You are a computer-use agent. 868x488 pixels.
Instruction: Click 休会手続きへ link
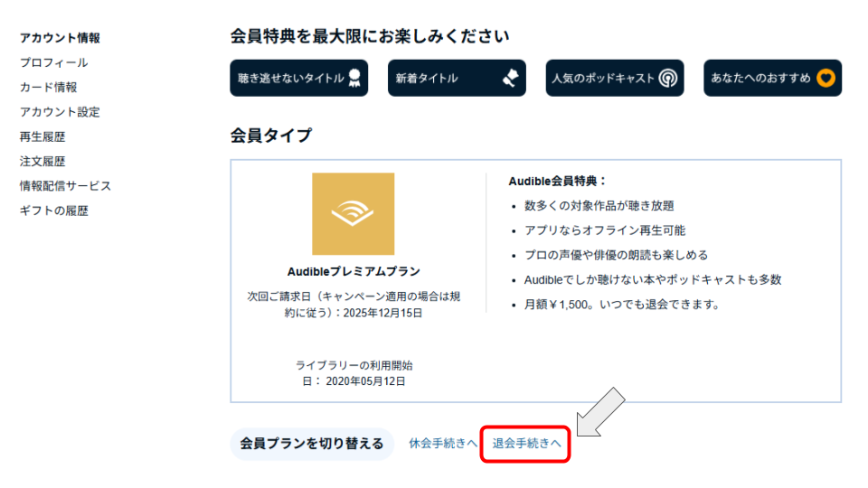(x=443, y=444)
